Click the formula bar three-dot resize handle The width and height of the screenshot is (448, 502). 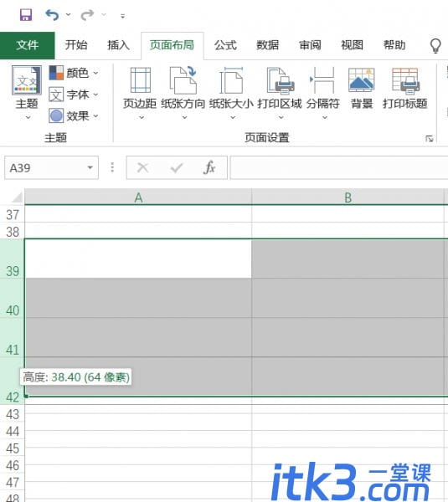[x=112, y=167]
